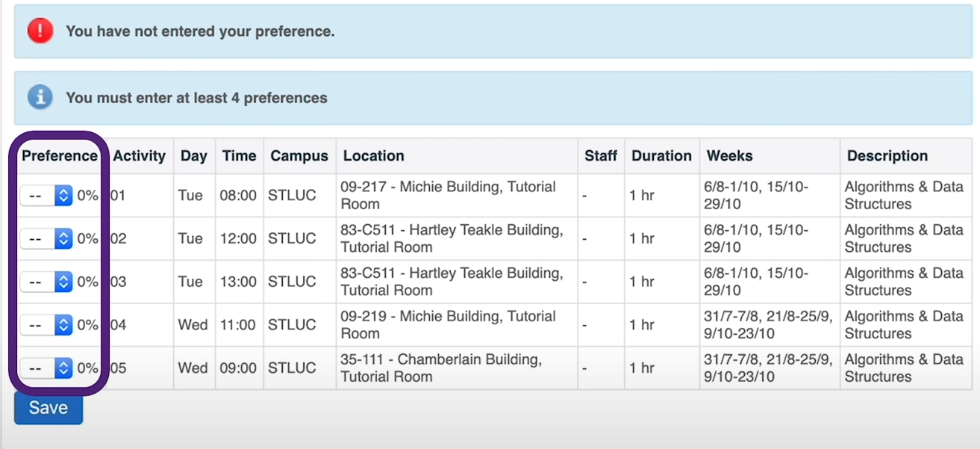
Task: Click the Tue 08:00 time cell
Action: [x=239, y=196]
